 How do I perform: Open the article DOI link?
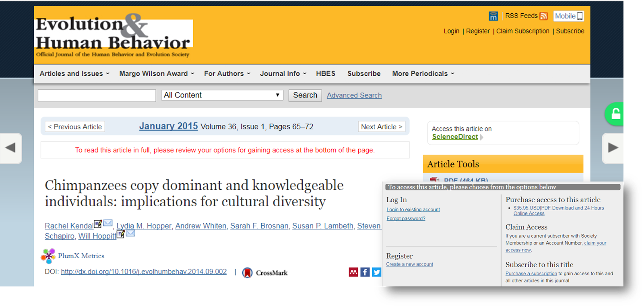144,272
